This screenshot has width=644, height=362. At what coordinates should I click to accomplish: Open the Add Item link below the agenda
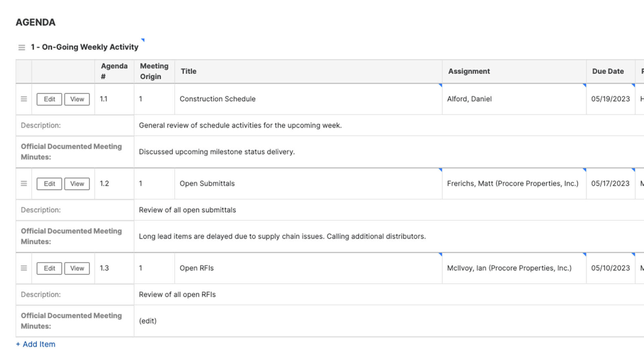(35, 344)
